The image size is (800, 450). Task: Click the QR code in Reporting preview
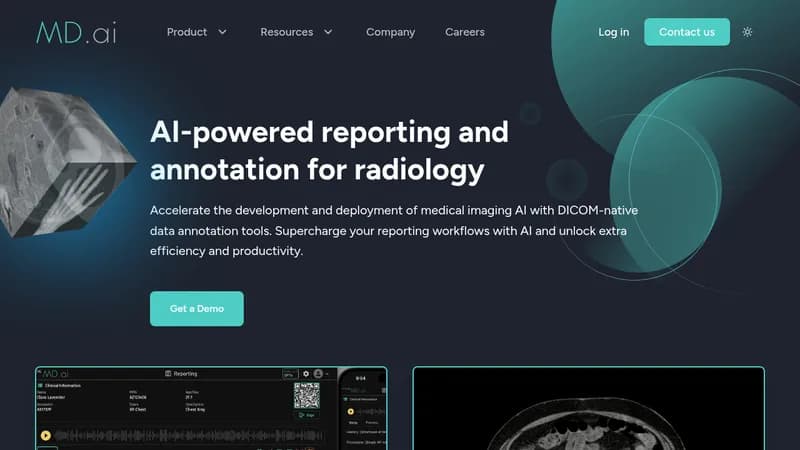click(307, 395)
